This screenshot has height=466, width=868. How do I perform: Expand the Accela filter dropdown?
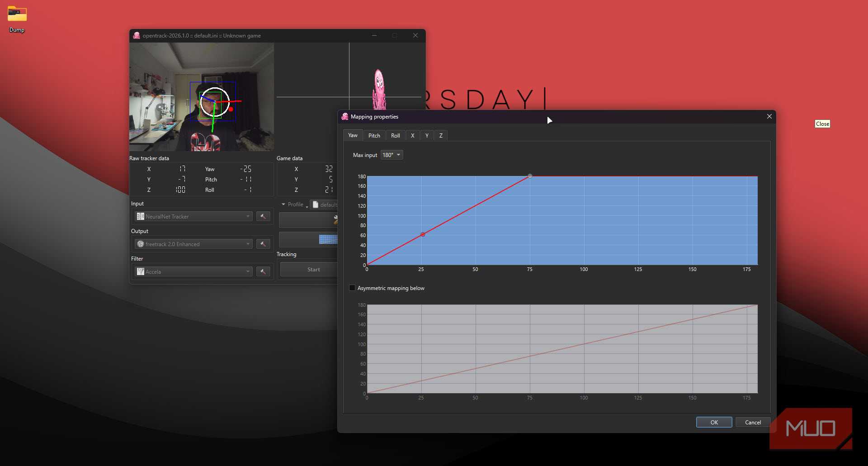click(x=193, y=271)
